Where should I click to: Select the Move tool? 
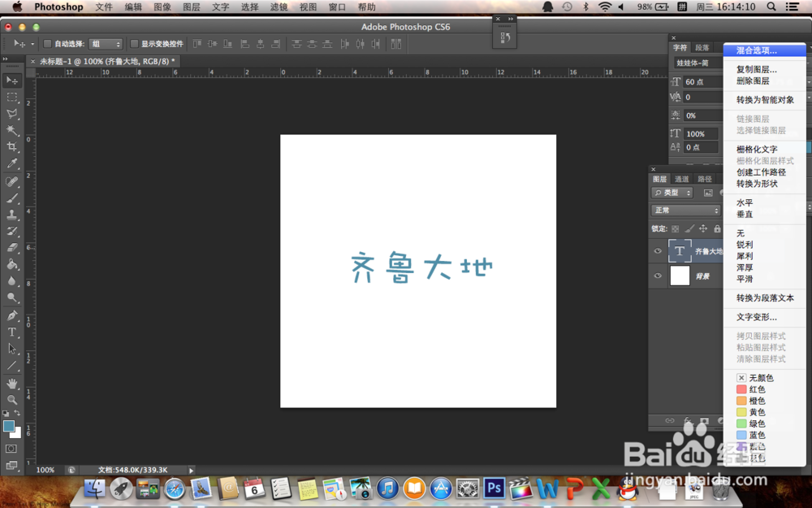click(x=11, y=80)
